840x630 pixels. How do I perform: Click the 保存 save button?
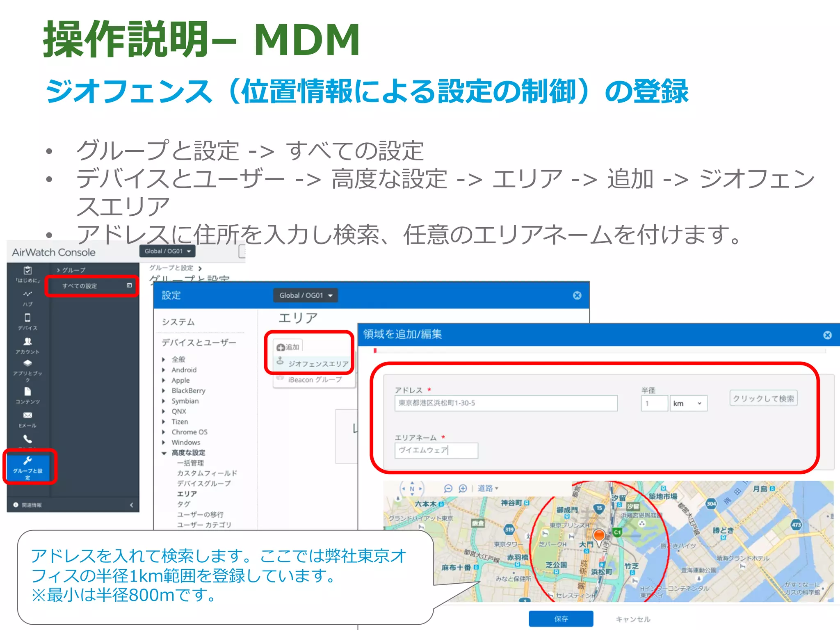pos(561,619)
